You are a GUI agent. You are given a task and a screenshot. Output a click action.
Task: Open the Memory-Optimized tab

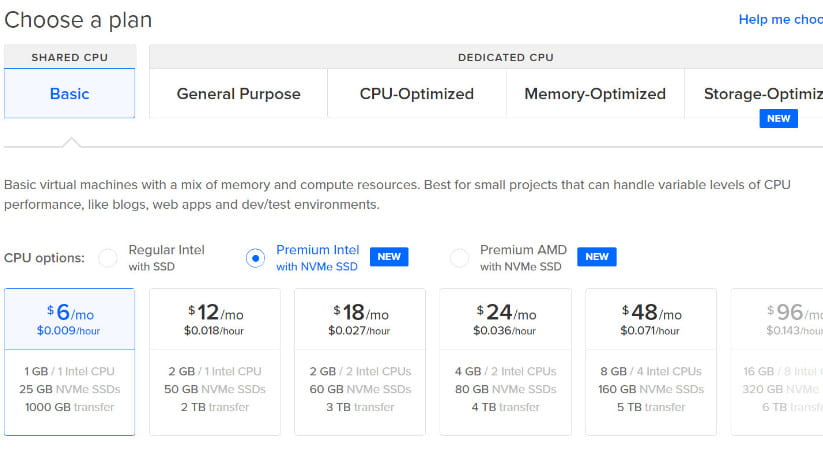pyautogui.click(x=594, y=94)
